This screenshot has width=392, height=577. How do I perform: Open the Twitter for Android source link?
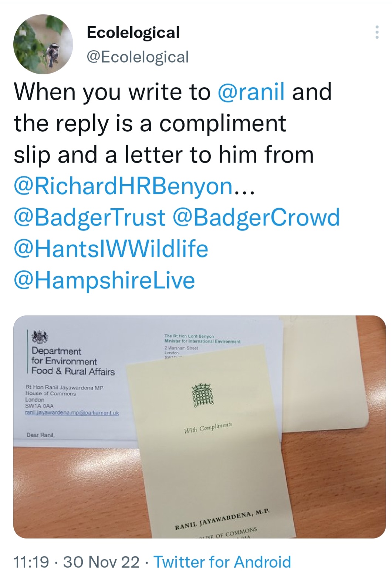click(222, 562)
